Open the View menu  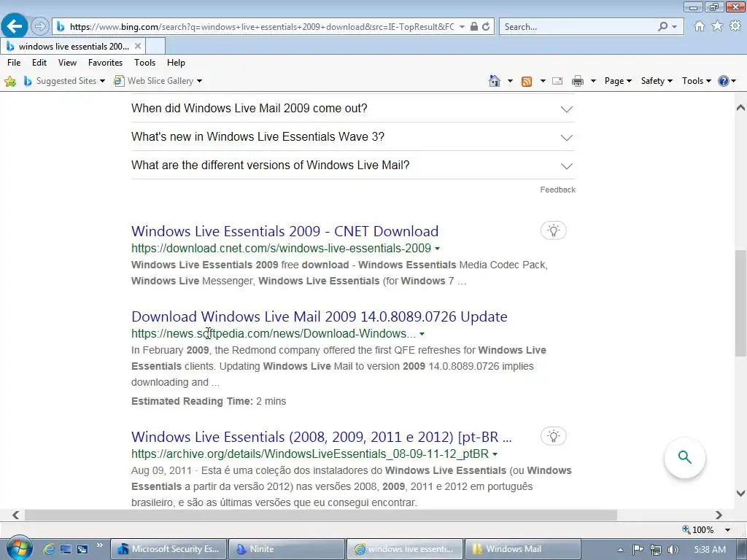[67, 63]
